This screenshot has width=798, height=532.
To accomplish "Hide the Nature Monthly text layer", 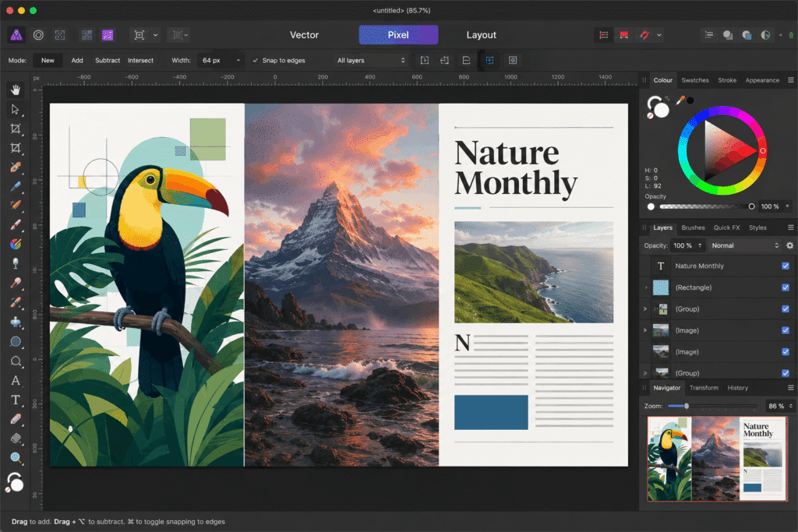I will (x=786, y=266).
